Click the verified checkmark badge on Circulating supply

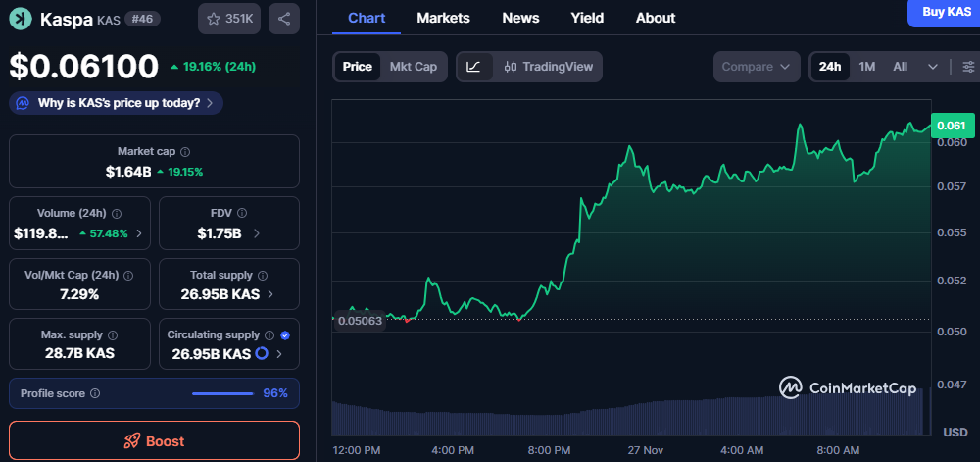[x=285, y=335]
